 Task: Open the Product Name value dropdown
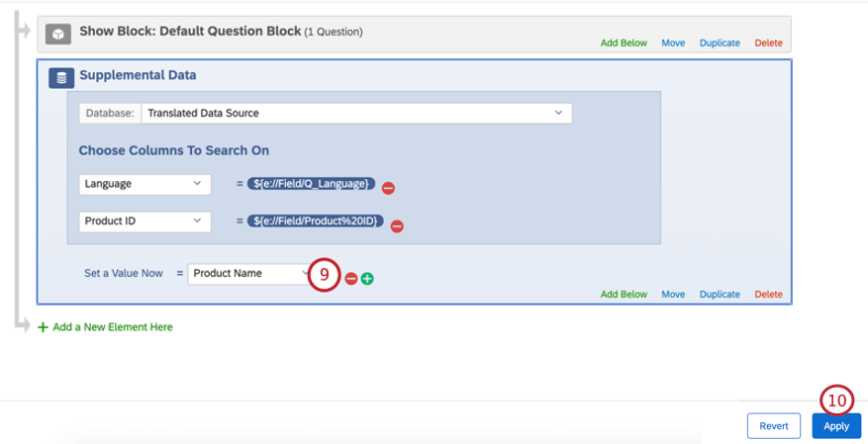click(x=249, y=274)
